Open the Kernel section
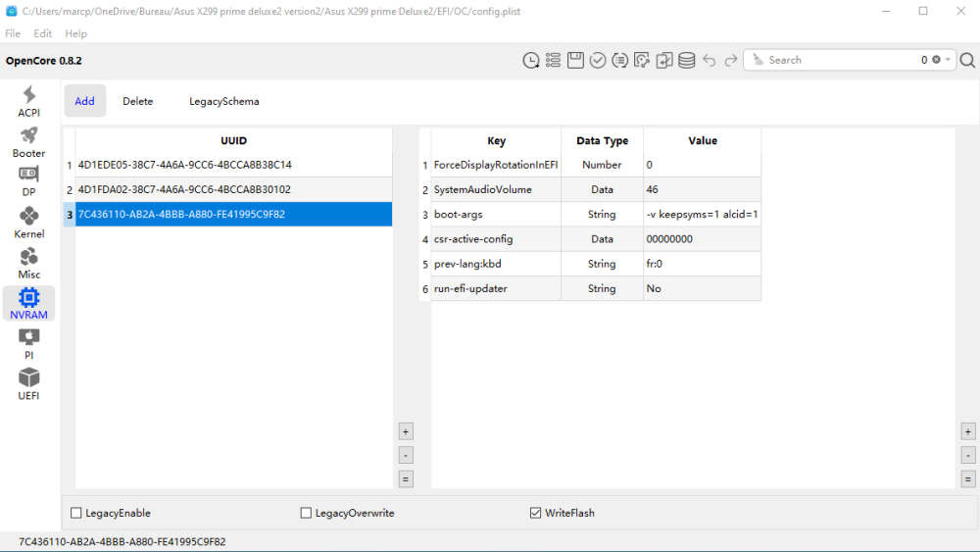The width and height of the screenshot is (980, 552). pos(28,224)
